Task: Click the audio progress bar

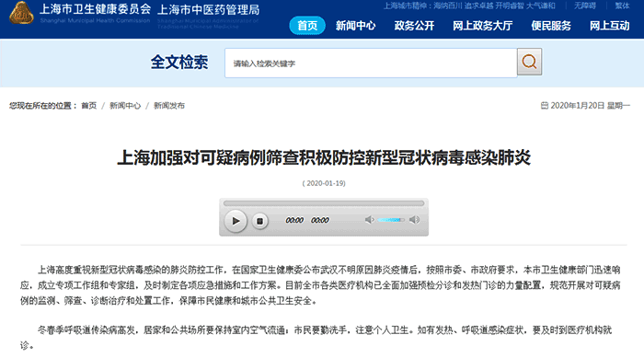Action: pyautogui.click(x=324, y=203)
